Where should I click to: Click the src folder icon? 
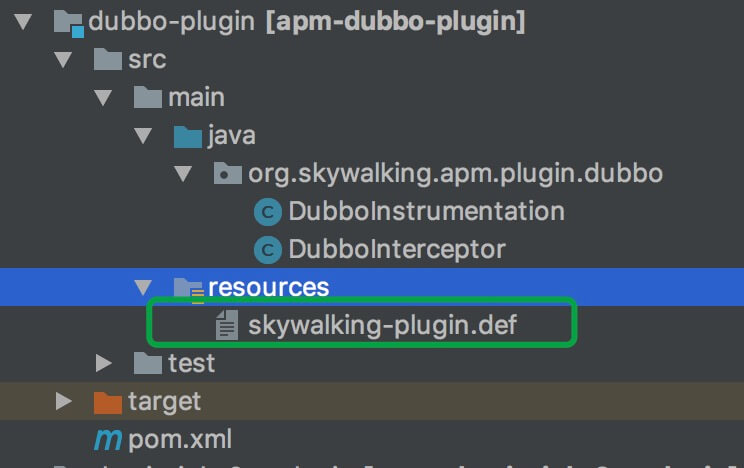click(x=108, y=59)
